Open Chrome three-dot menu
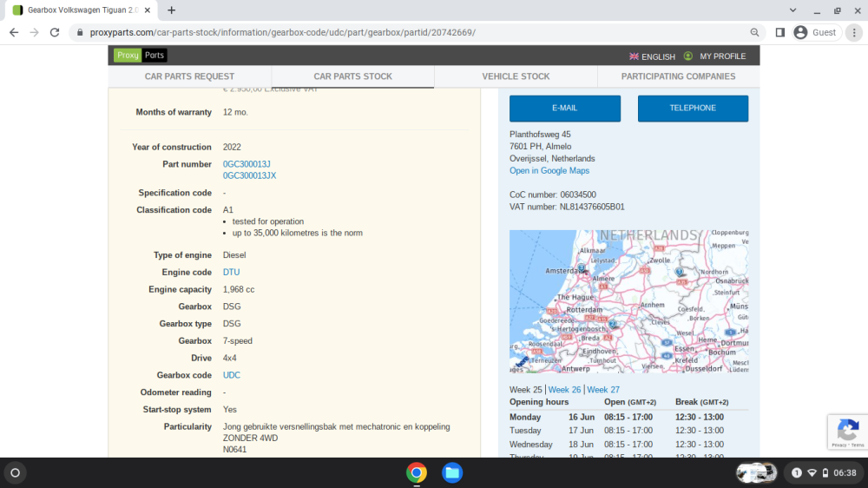 click(854, 33)
